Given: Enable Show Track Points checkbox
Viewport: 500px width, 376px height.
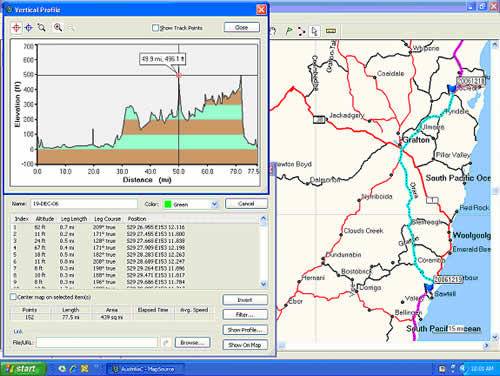Looking at the screenshot, I should (155, 28).
